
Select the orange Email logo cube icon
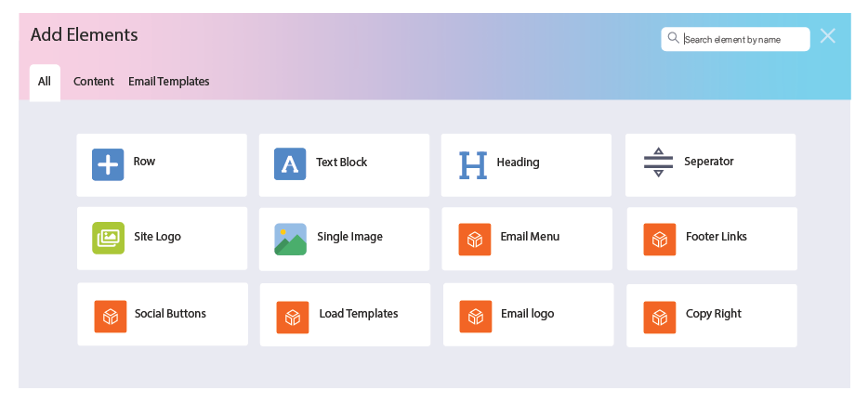(x=476, y=317)
